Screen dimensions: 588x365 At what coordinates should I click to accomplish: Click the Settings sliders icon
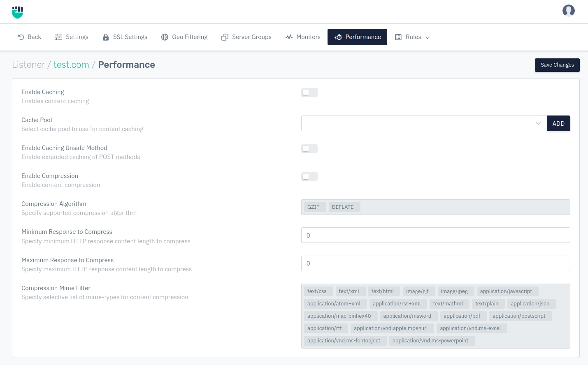pos(59,37)
